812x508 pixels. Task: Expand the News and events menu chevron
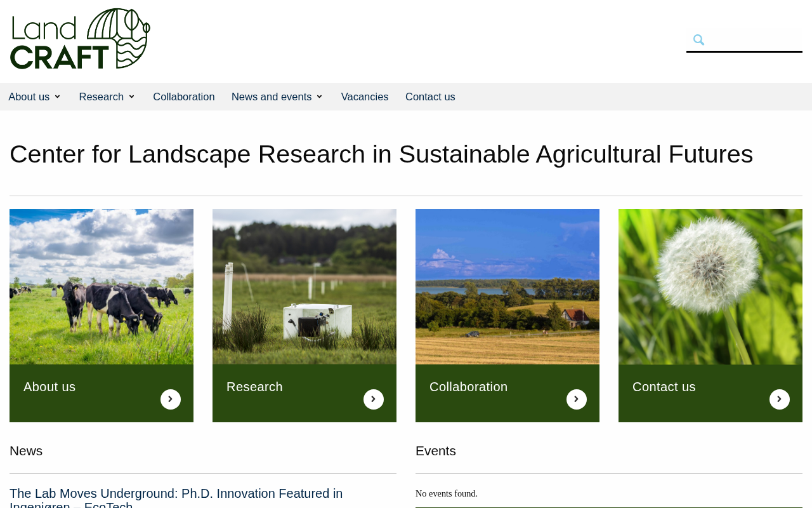pyautogui.click(x=319, y=97)
